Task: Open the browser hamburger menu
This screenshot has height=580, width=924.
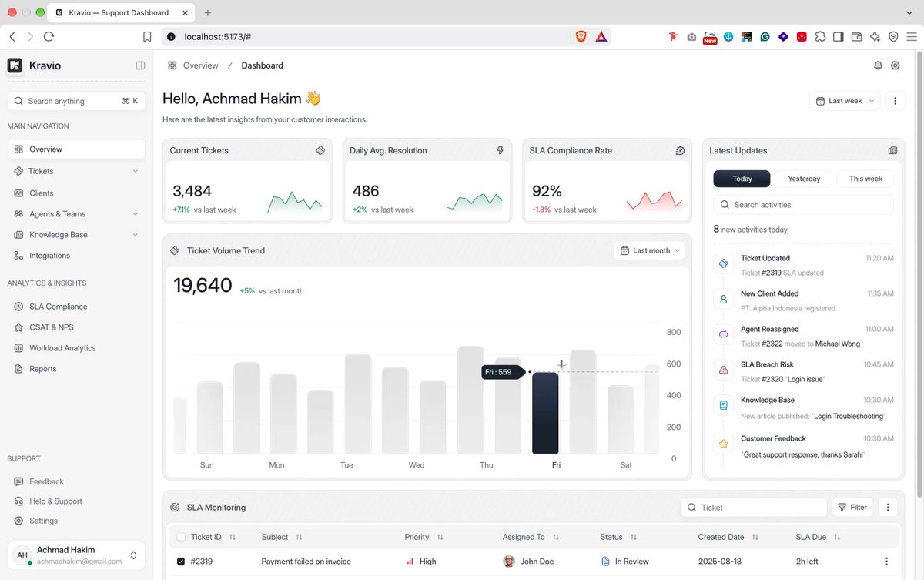Action: 912,36
